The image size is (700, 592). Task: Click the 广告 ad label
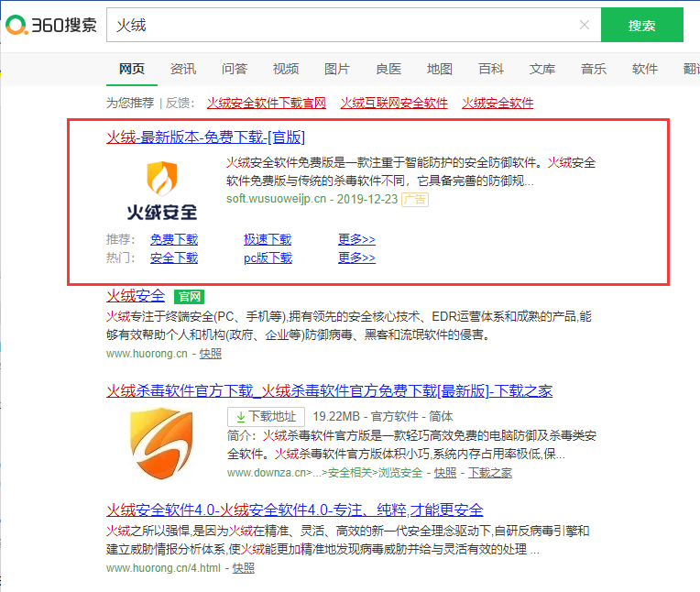pos(414,199)
